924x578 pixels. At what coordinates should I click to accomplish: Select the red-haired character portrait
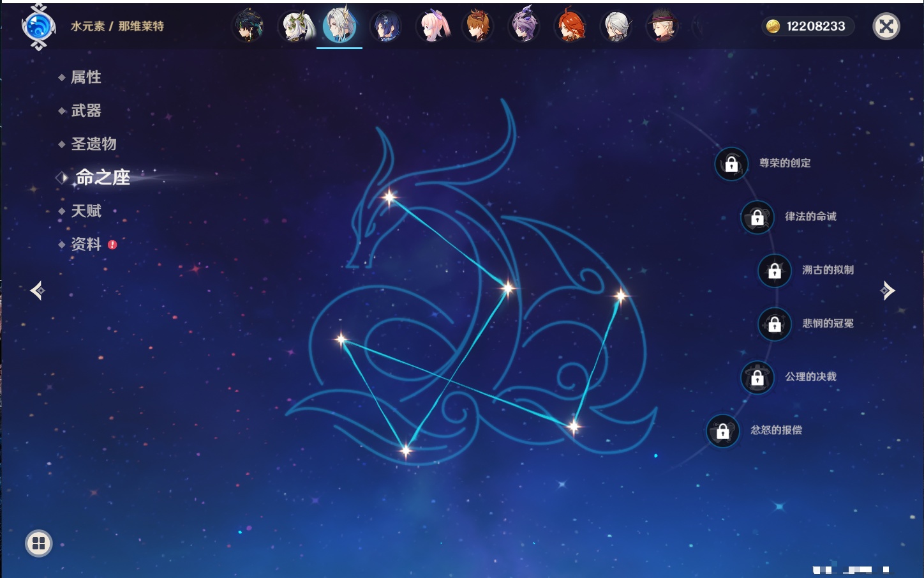click(570, 27)
